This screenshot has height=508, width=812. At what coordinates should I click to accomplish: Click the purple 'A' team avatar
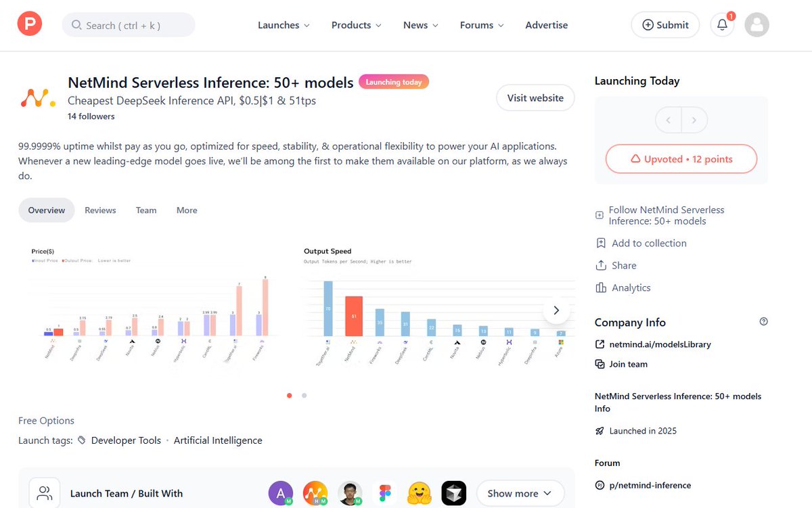coord(281,493)
